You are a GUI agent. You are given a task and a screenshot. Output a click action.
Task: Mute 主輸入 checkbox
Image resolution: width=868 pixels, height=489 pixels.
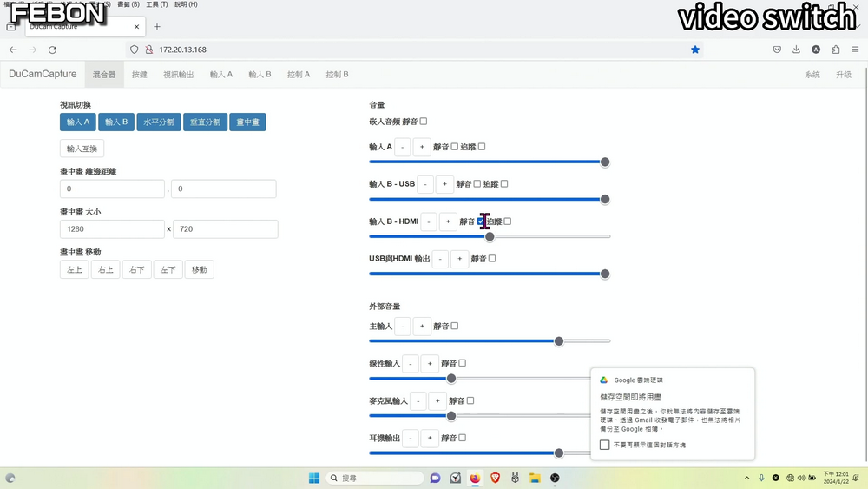[455, 327]
